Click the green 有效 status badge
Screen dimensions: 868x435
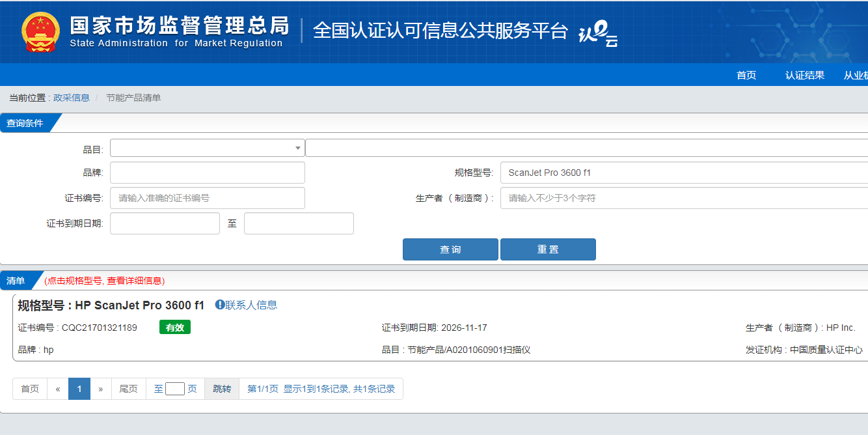[x=175, y=328]
